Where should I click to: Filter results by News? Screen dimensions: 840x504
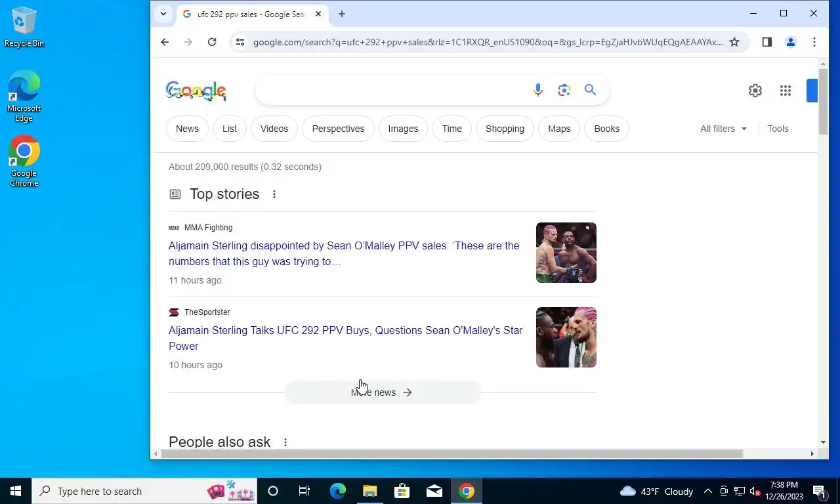pos(187,129)
